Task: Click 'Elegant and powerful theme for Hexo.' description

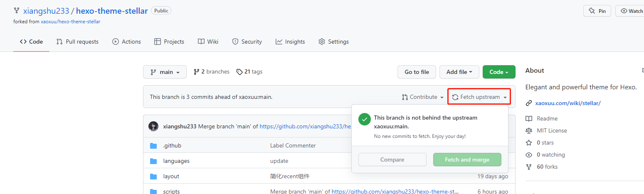Action: tap(581, 87)
